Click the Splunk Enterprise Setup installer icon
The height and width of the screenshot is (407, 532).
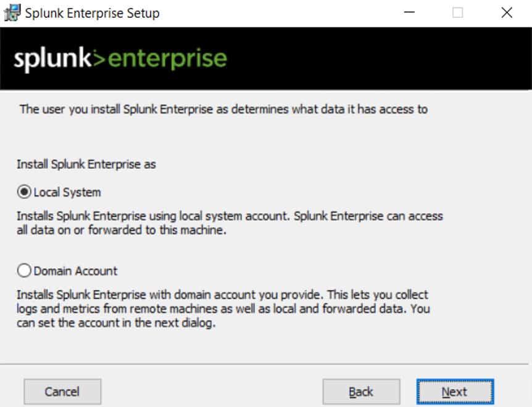(10, 12)
